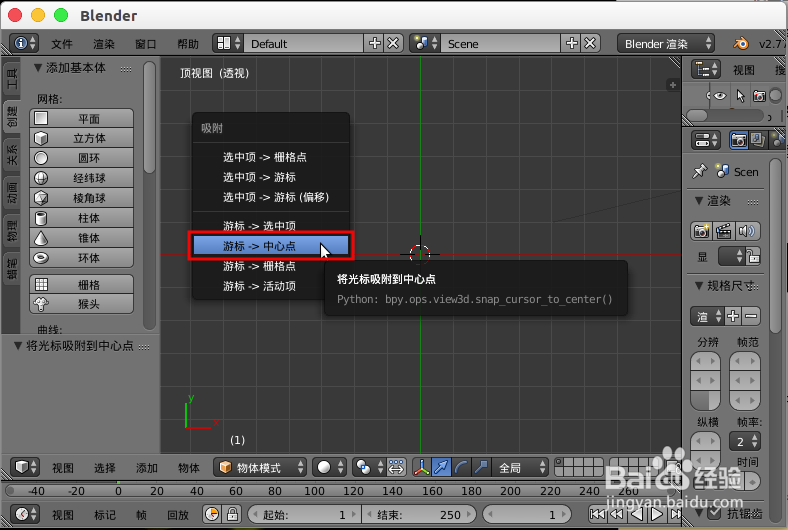Add a 经纬球 mesh
This screenshot has height=530, width=788.
pos(81,178)
